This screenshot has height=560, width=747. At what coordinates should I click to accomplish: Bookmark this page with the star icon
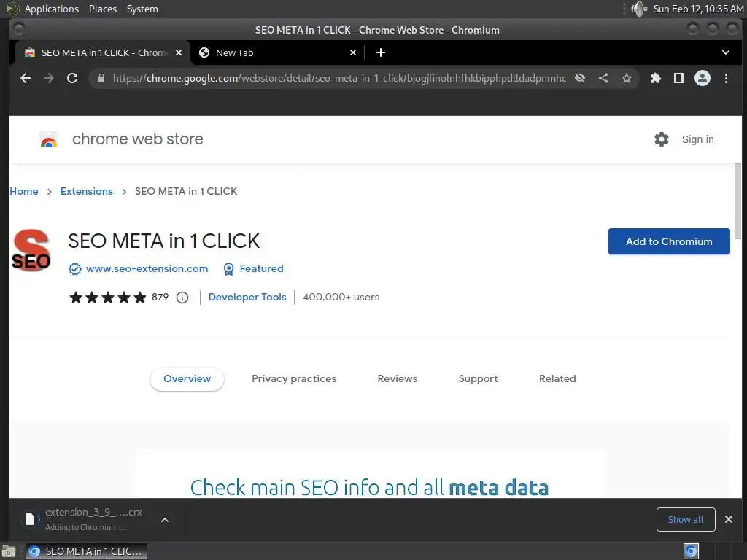pos(627,78)
